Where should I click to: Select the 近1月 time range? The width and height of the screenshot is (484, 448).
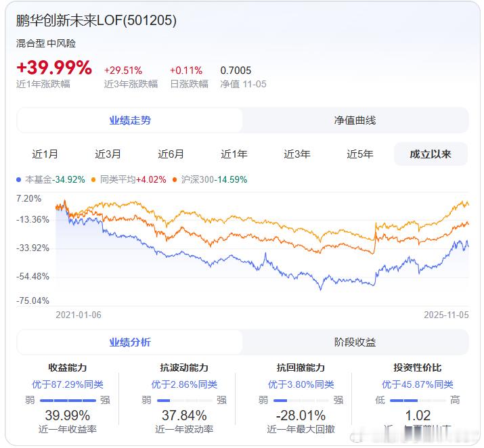point(45,154)
